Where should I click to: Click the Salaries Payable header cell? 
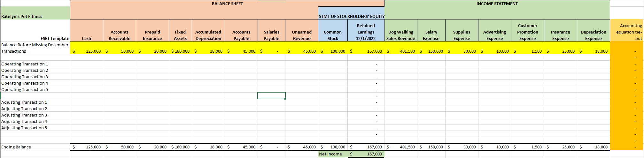[271, 30]
